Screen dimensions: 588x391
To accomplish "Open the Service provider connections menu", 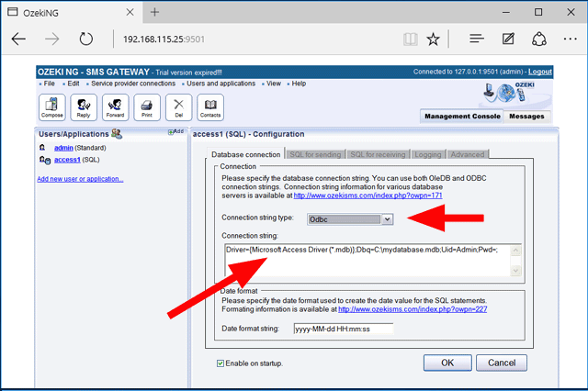I will [x=134, y=84].
